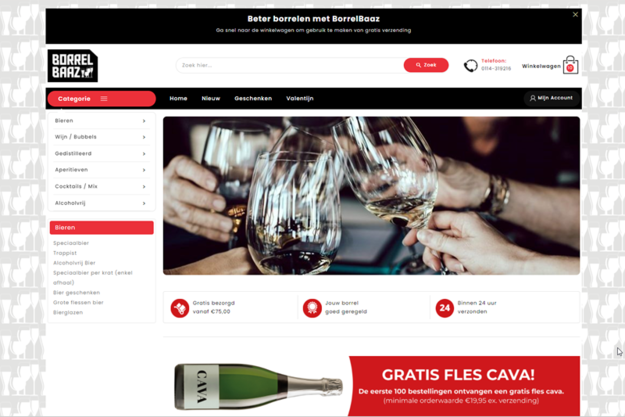
Task: Expand the Wijn / Bubbels category
Action: (x=100, y=137)
